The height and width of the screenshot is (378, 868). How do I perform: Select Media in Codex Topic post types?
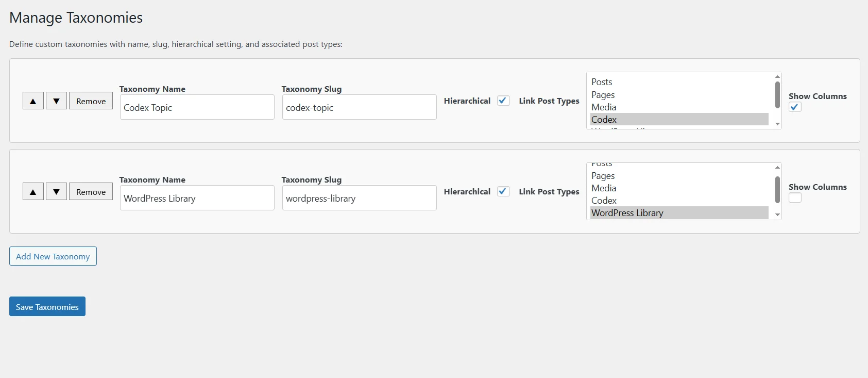point(604,107)
